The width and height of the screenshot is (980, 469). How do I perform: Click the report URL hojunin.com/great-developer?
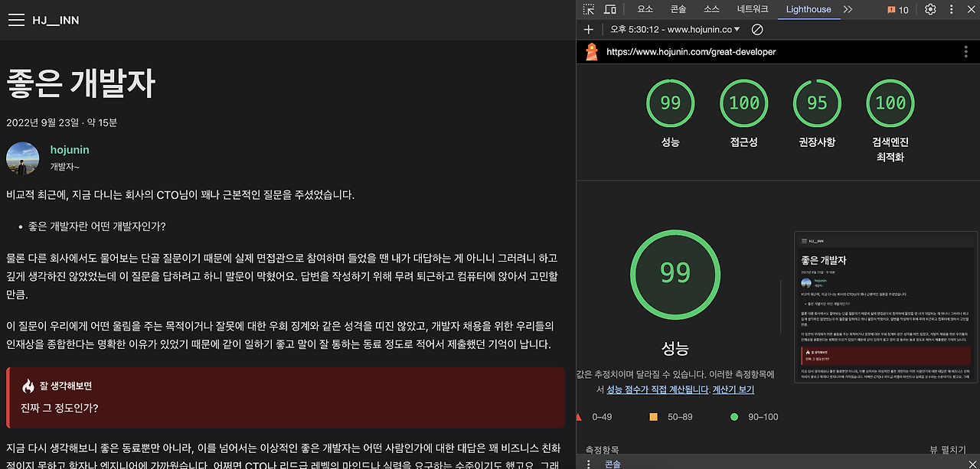coord(691,52)
